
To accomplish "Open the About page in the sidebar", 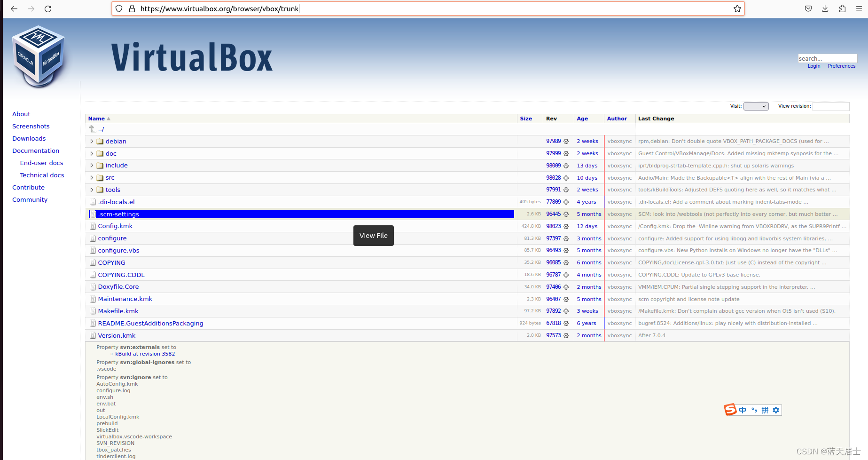I will click(x=21, y=114).
